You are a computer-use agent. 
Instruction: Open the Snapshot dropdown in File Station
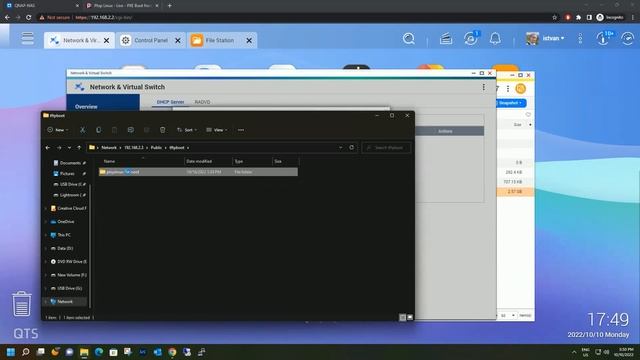pos(511,103)
